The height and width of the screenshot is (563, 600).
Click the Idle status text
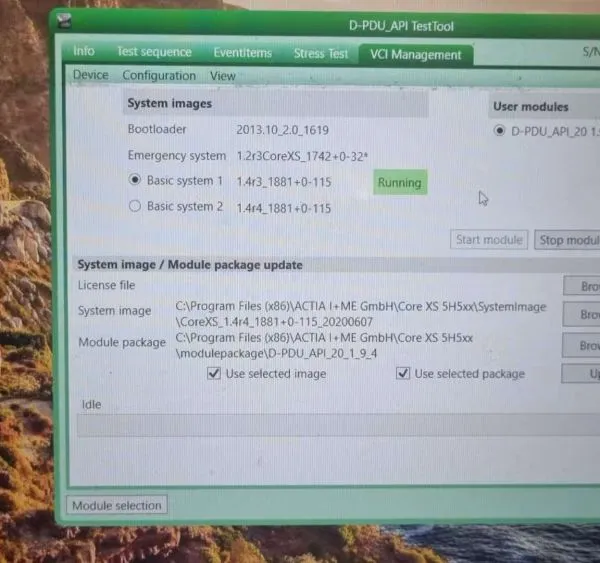tap(91, 405)
